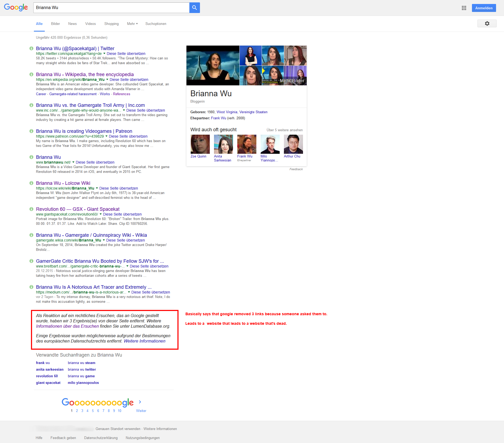Viewport: 504px width, 443px height.
Task: Click Feedback geben footer link
Action: (x=63, y=438)
